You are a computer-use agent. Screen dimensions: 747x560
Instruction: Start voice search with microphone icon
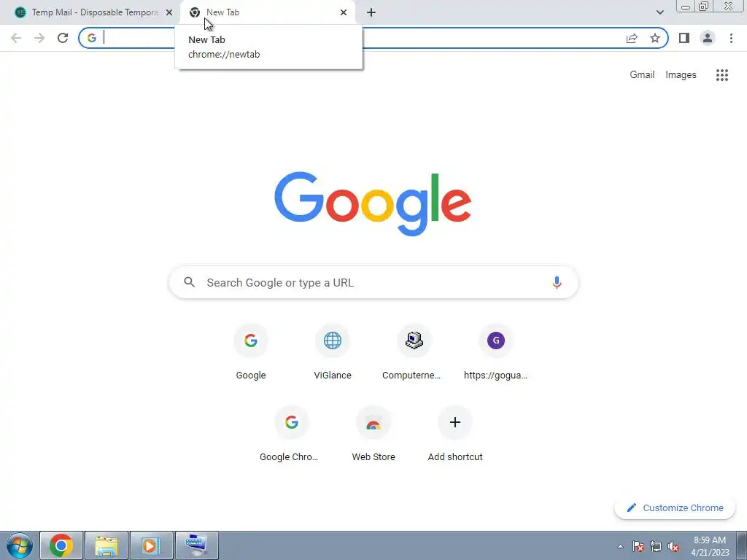557,282
